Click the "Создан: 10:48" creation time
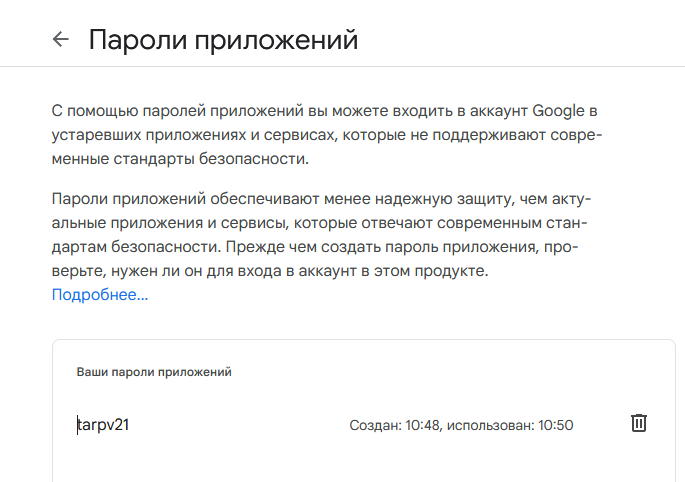Image resolution: width=685 pixels, height=482 pixels. click(393, 425)
